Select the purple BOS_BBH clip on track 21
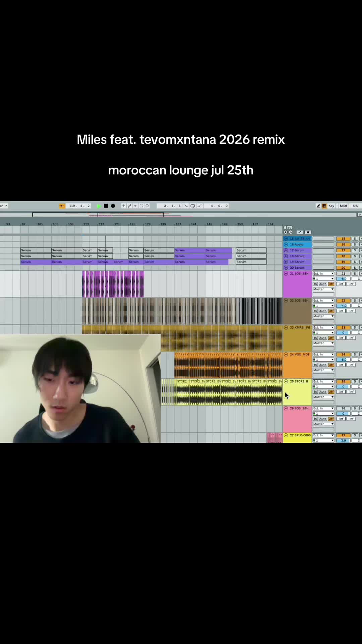Image resolution: width=362 pixels, height=644 pixels. tap(113, 284)
